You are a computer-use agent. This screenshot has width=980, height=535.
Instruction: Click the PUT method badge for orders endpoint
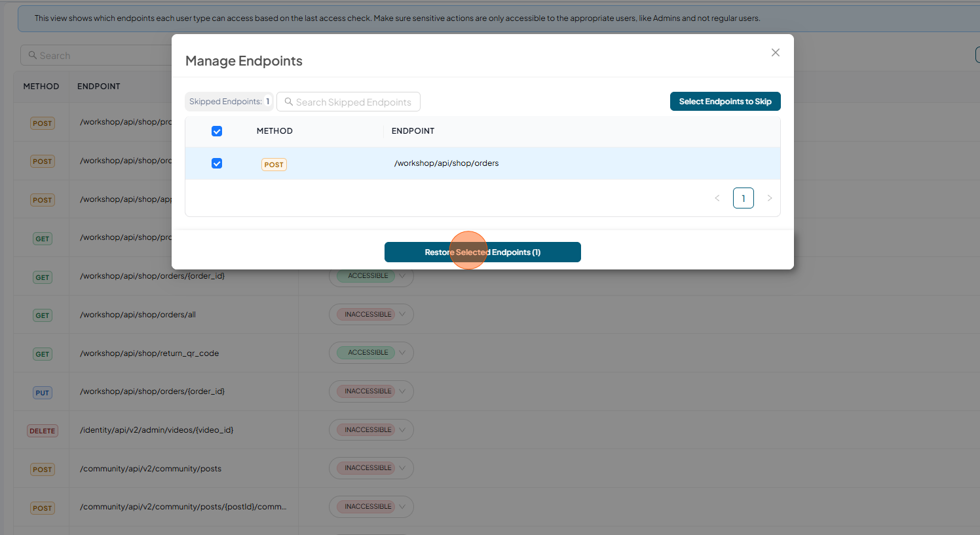click(x=43, y=393)
